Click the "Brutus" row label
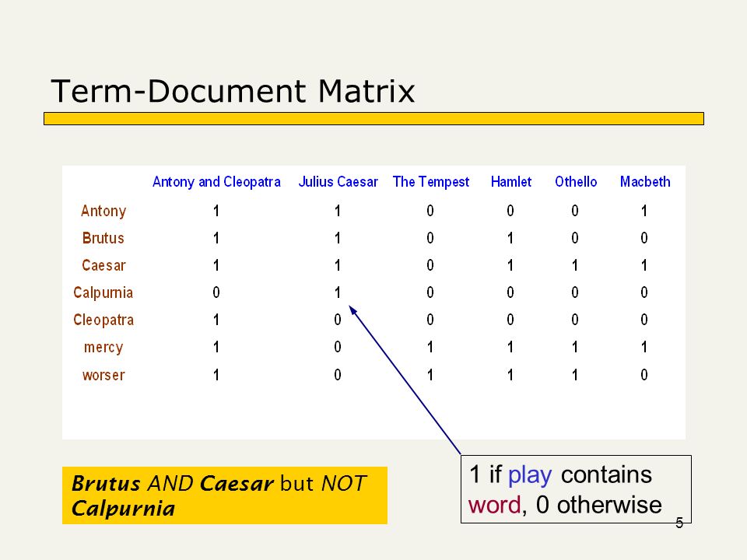Screen dimensions: 747x560 pos(103,238)
